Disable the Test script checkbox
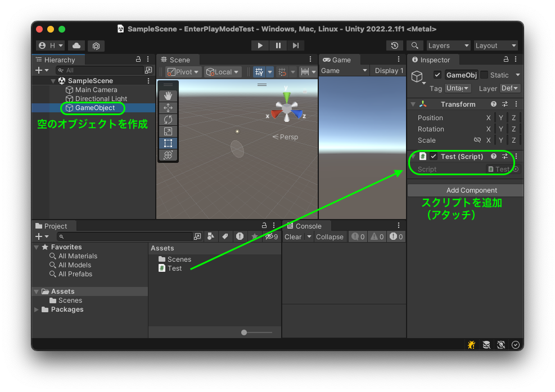The height and width of the screenshot is (392, 555). (434, 156)
